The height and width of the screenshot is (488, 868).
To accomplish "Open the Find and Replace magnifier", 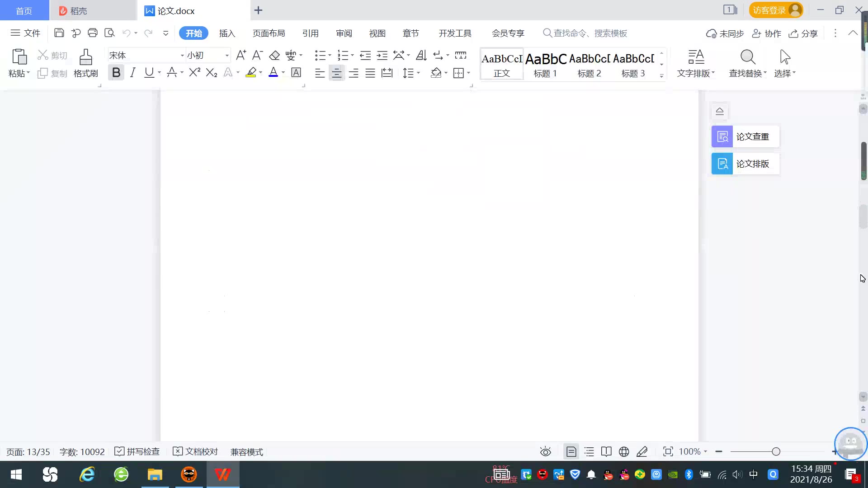I will pyautogui.click(x=748, y=57).
